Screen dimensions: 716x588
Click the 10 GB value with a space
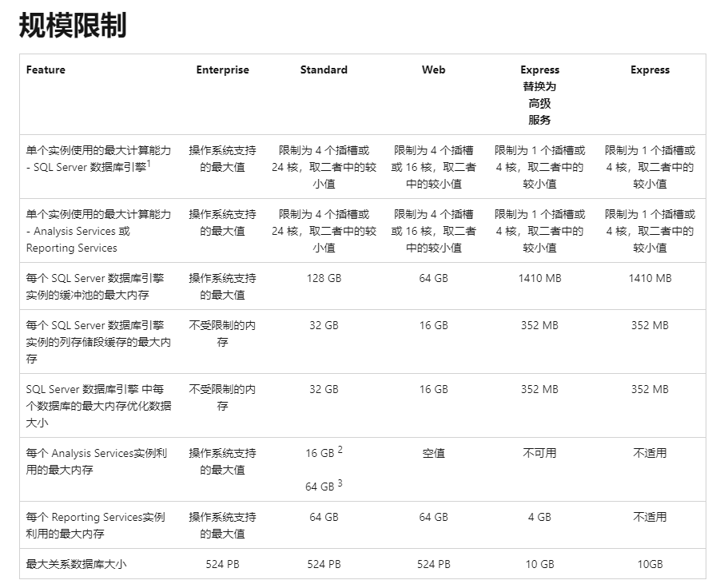tap(539, 564)
